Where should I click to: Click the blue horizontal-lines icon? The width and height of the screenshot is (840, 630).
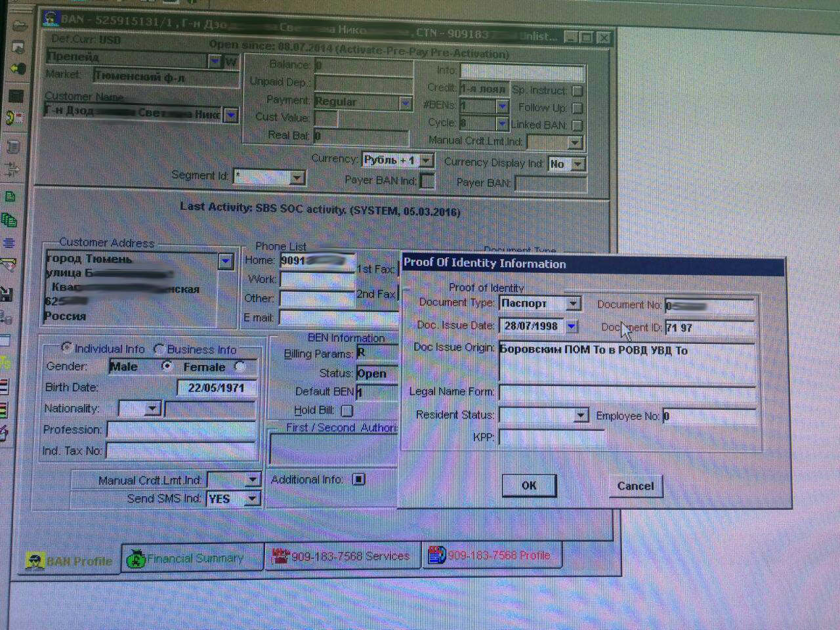9,243
